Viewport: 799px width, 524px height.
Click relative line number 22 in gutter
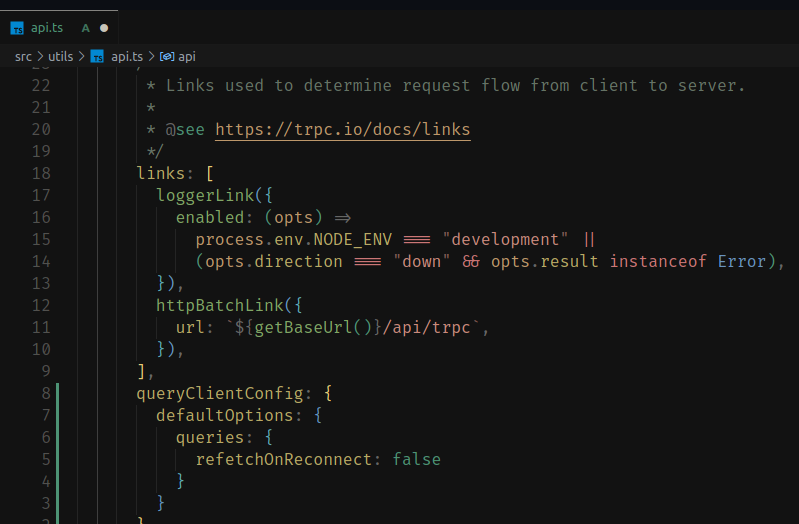pos(41,85)
